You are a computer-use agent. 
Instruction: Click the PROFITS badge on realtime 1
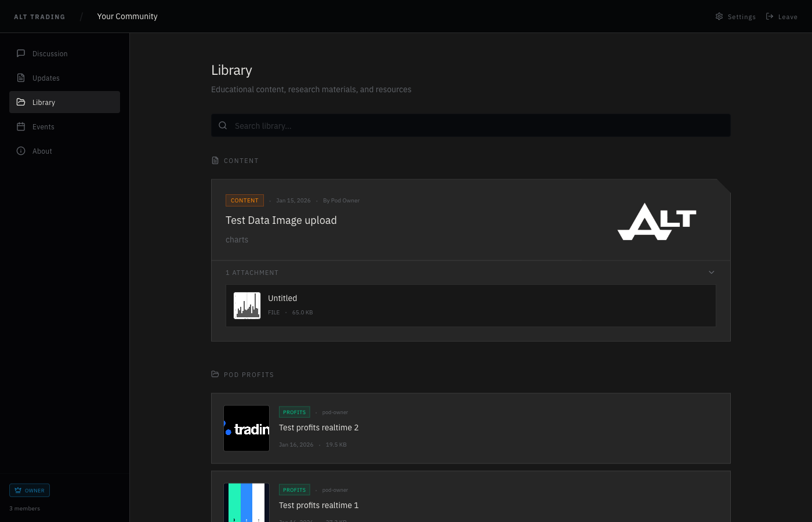[x=294, y=490]
